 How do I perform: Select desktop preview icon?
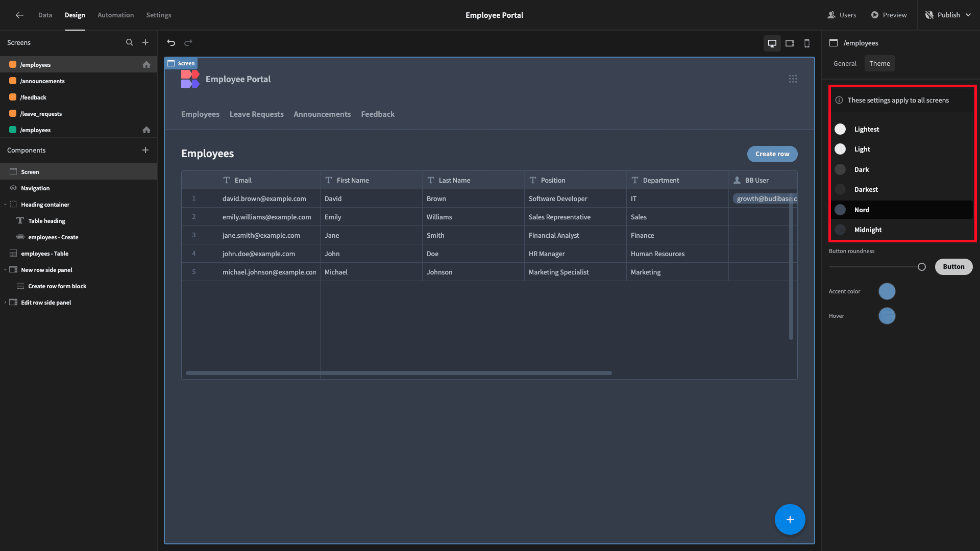click(772, 43)
